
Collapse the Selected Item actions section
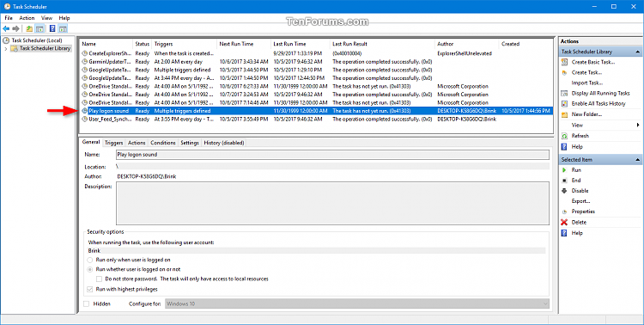(x=637, y=160)
